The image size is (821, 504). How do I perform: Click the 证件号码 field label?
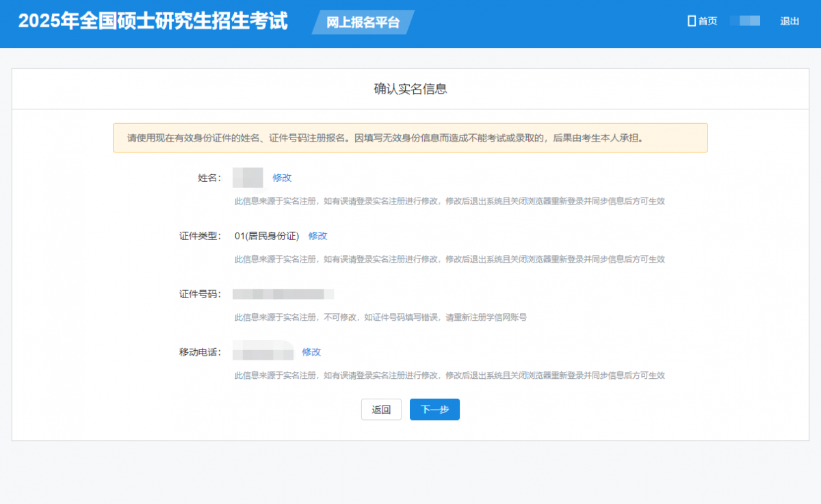pos(200,294)
